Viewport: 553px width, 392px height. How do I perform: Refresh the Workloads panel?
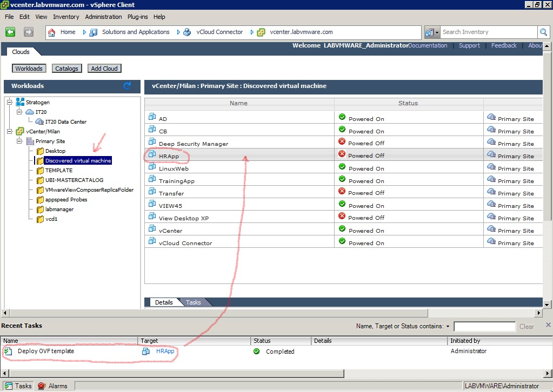(x=127, y=86)
